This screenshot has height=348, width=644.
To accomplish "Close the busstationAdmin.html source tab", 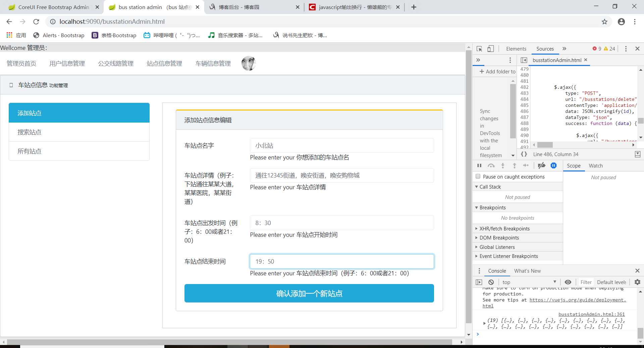I will 586,60.
